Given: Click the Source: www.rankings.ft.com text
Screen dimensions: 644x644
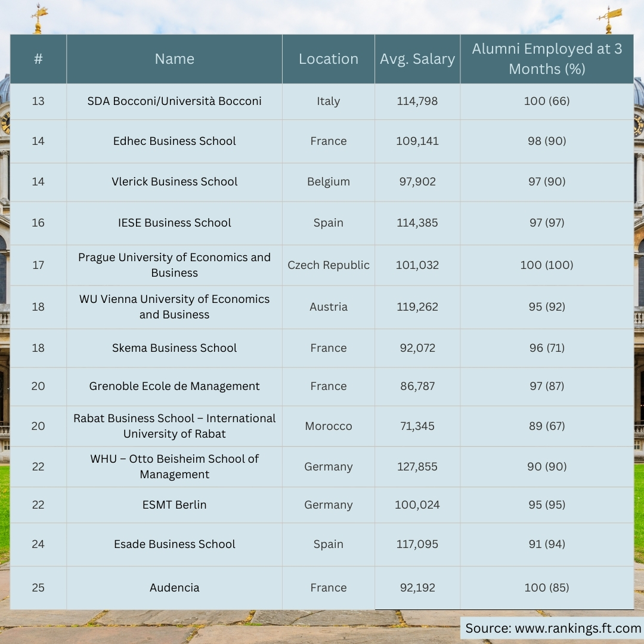Looking at the screenshot, I should click(553, 628).
